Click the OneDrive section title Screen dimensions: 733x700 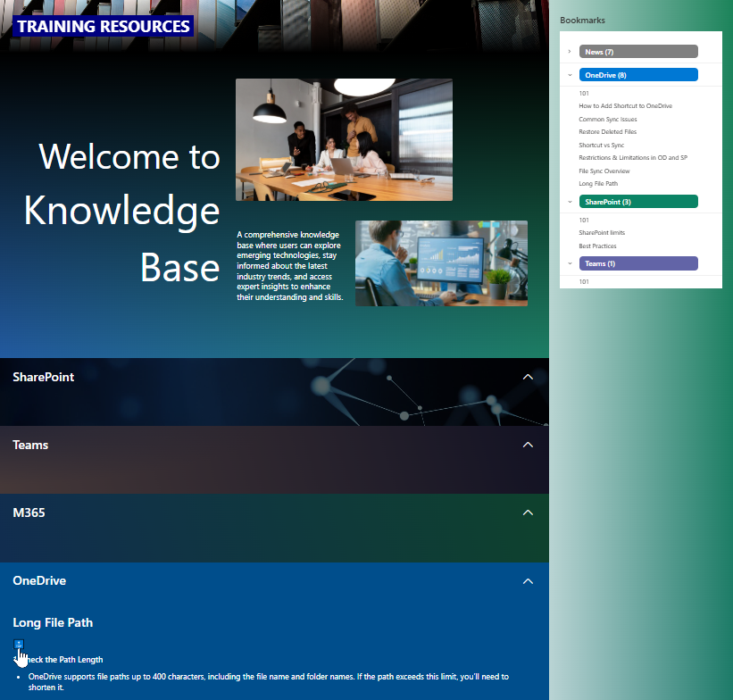coord(39,580)
